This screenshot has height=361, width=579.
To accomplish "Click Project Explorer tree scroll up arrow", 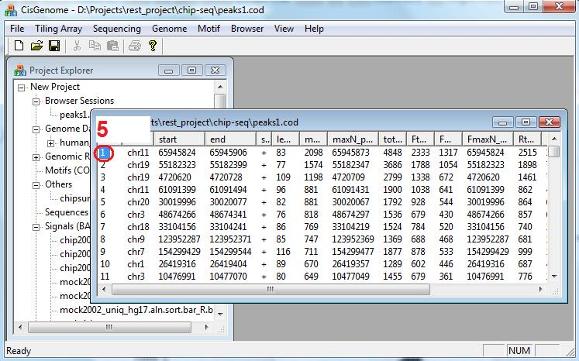I will point(220,87).
